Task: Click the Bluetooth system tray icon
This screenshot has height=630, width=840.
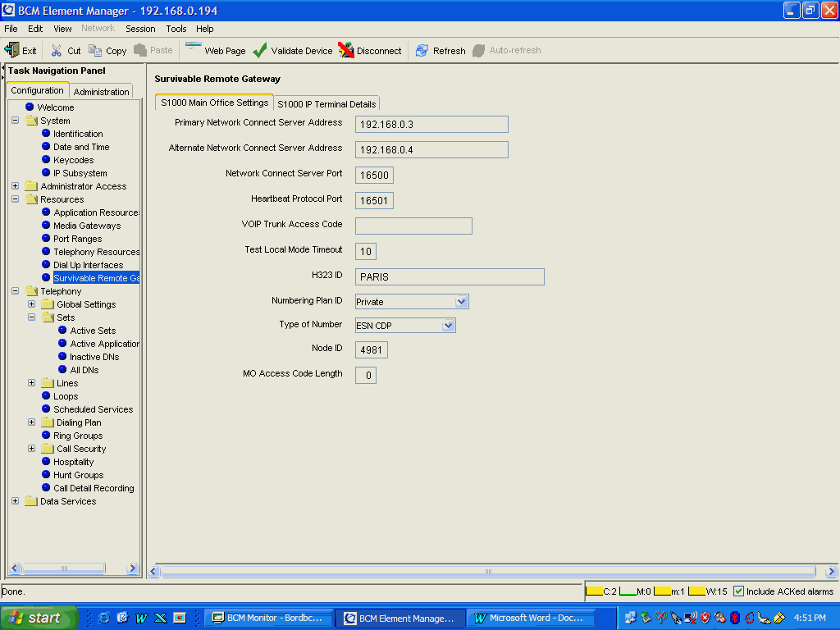Action: point(735,618)
